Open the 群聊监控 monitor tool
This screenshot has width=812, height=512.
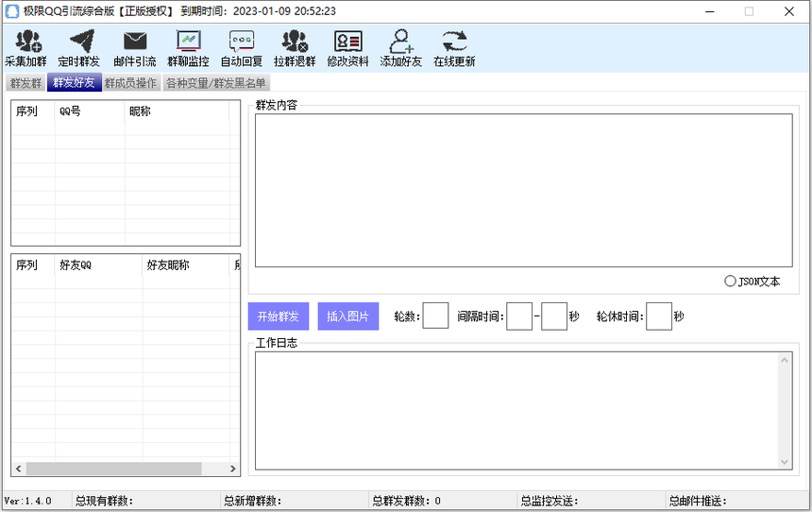click(x=188, y=48)
